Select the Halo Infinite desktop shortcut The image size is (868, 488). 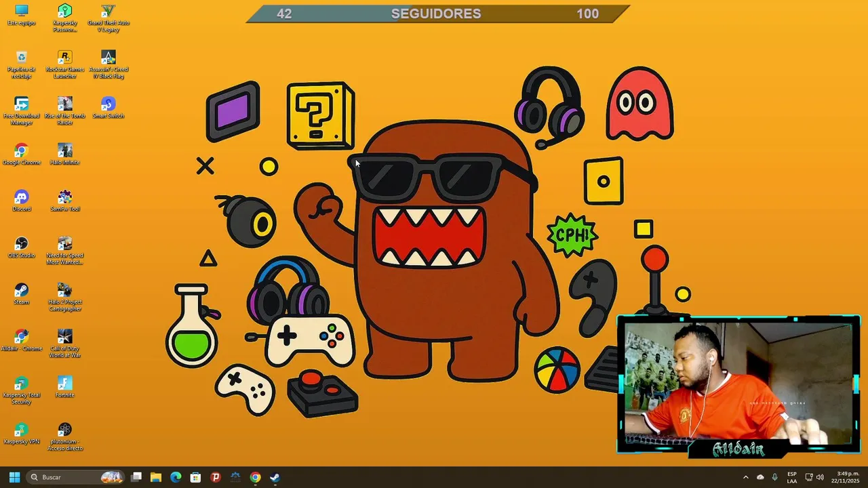(65, 155)
